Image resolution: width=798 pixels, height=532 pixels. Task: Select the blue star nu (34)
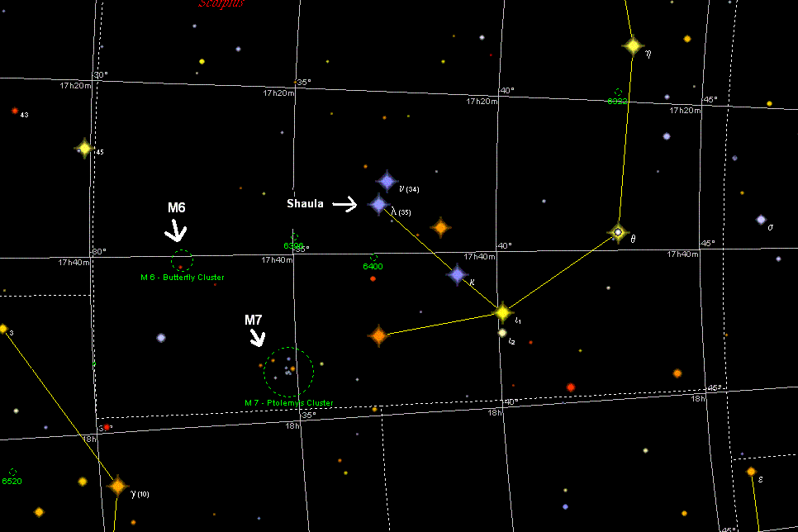pos(387,181)
